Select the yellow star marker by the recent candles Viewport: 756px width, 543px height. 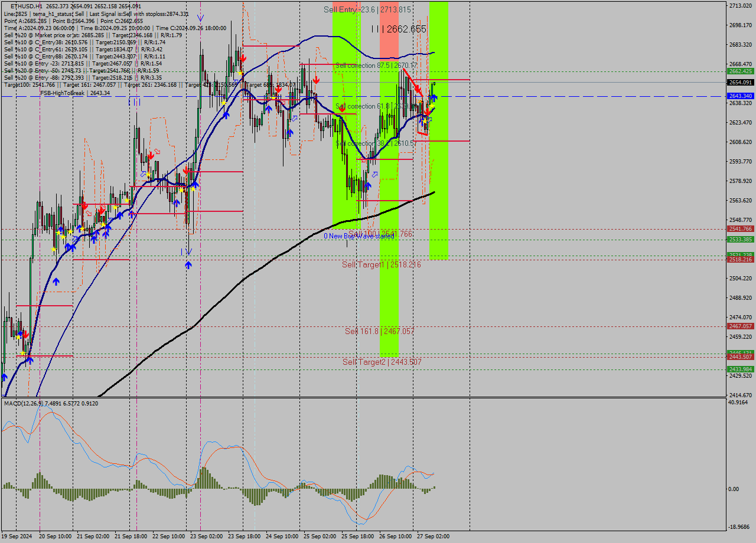[x=432, y=106]
